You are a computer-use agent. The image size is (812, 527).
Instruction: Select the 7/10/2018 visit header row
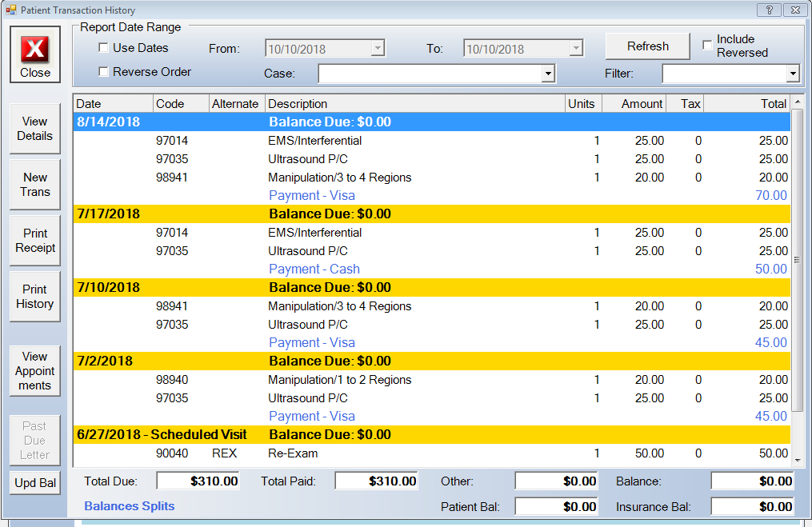tap(432, 287)
